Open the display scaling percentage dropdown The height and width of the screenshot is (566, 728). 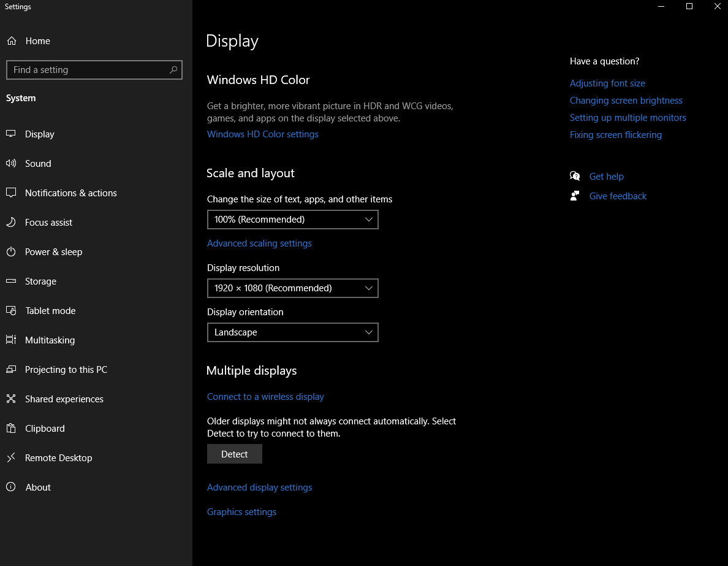tap(292, 219)
